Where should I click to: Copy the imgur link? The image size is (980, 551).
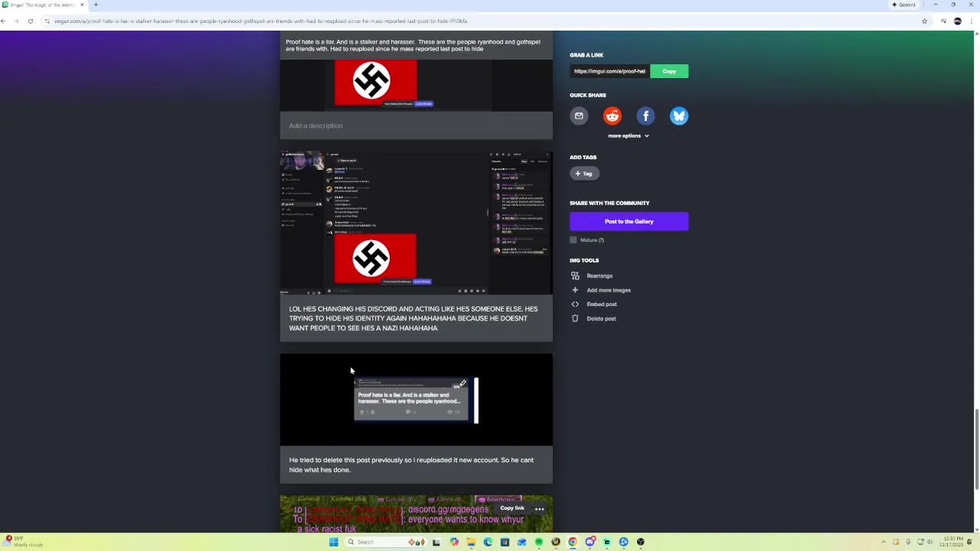669,71
